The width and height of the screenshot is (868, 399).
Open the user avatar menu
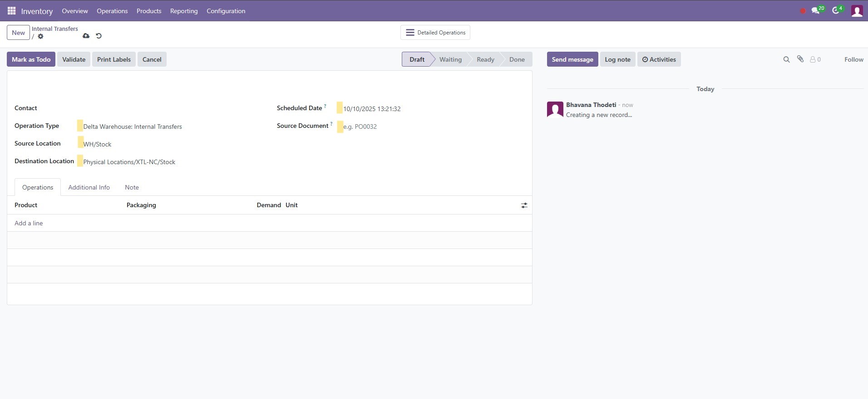click(x=857, y=11)
